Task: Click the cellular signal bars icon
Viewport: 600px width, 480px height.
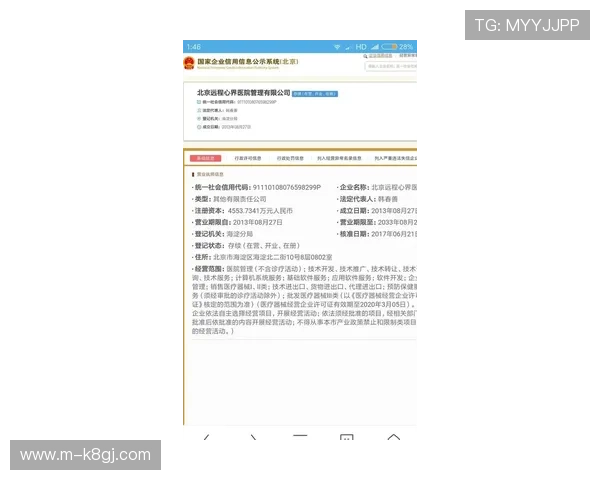Action: tap(375, 47)
